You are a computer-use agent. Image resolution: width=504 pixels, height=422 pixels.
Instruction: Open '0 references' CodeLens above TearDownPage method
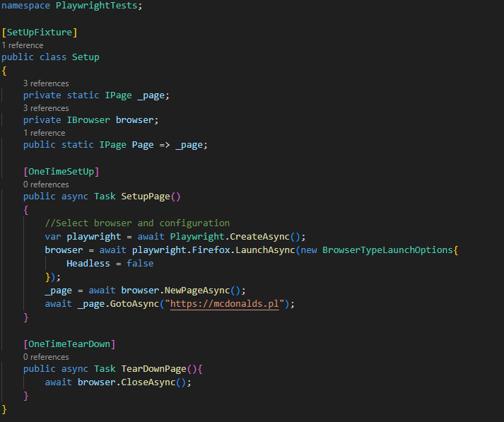[x=46, y=357]
